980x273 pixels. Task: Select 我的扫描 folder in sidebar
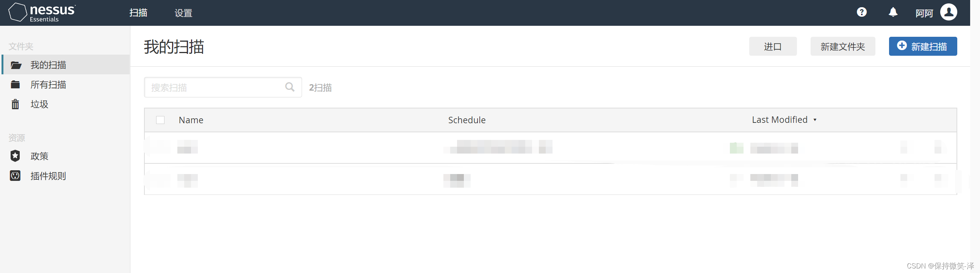[x=48, y=65]
